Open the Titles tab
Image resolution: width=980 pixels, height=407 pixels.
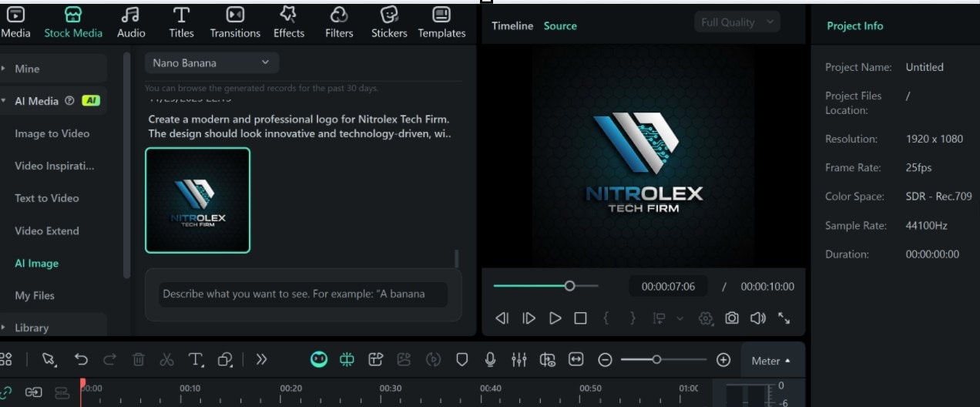click(181, 22)
